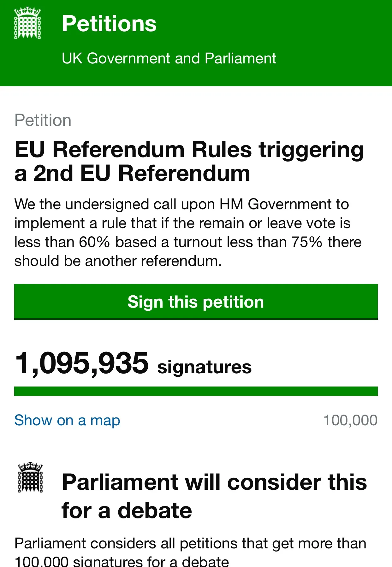Click the grey 100,000 threshold label
Image resolution: width=392 pixels, height=567 pixels.
(350, 420)
